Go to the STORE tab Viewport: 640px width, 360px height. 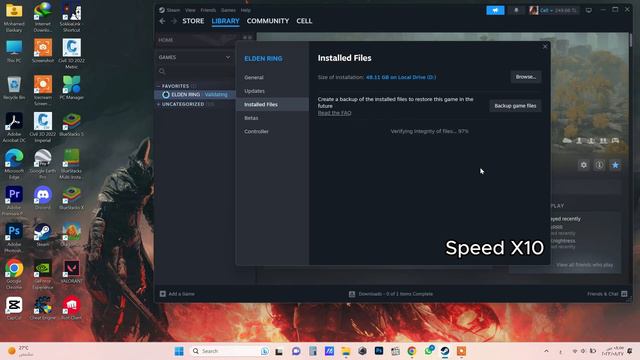point(193,21)
